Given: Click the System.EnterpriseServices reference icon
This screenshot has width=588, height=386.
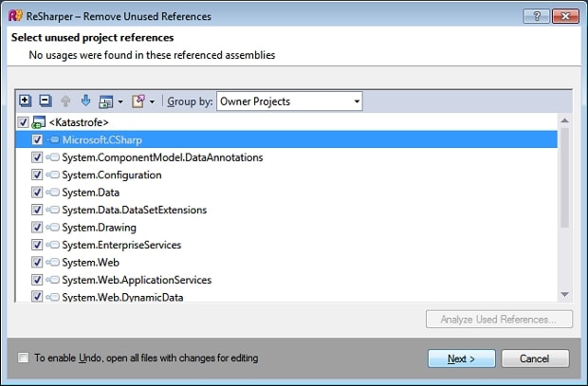Looking at the screenshot, I should click(x=53, y=245).
